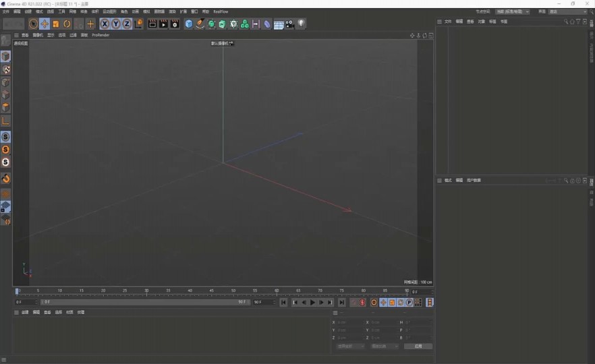
Task: Open the viewport 摄像机 Cameras menu
Action: click(38, 35)
